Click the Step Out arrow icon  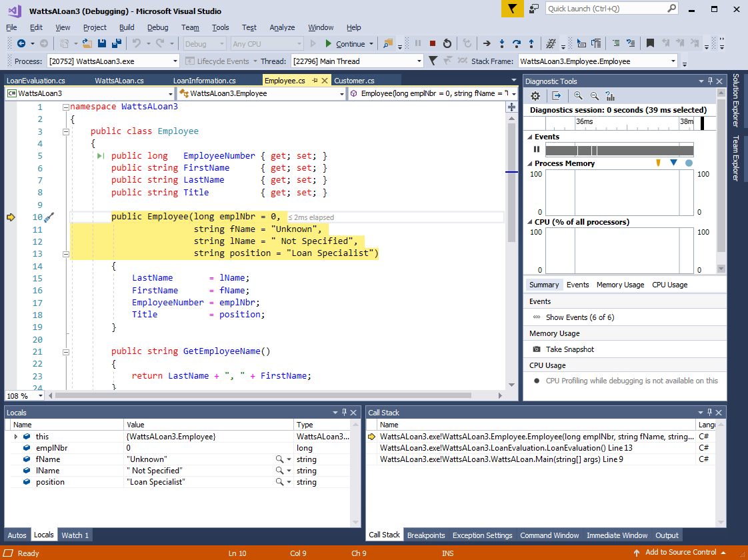[x=531, y=43]
